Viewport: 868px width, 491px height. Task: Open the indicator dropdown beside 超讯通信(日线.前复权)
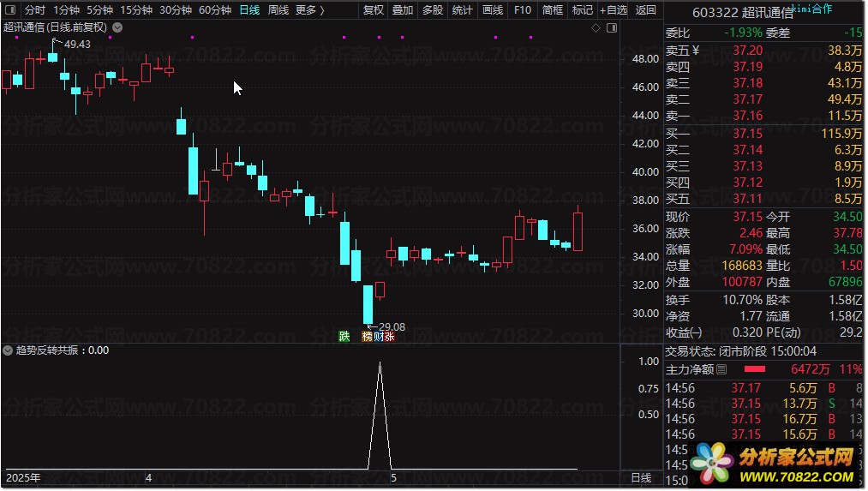pos(117,27)
